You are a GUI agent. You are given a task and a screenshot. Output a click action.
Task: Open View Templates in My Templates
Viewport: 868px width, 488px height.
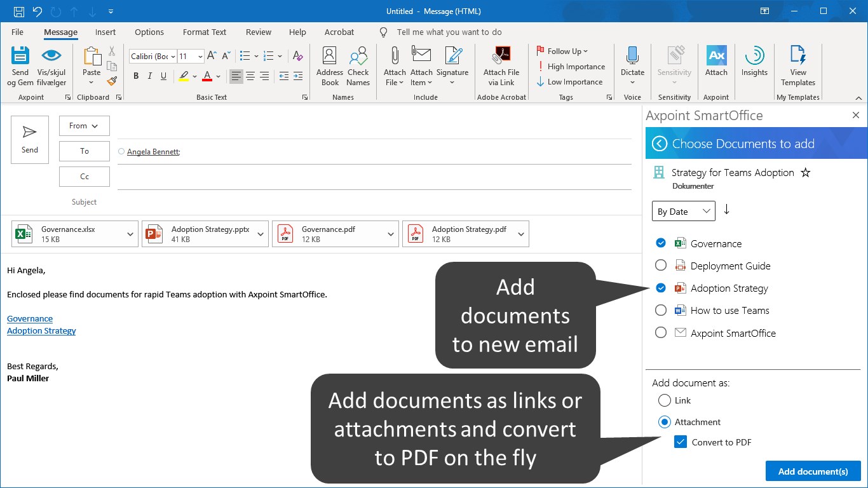click(798, 66)
